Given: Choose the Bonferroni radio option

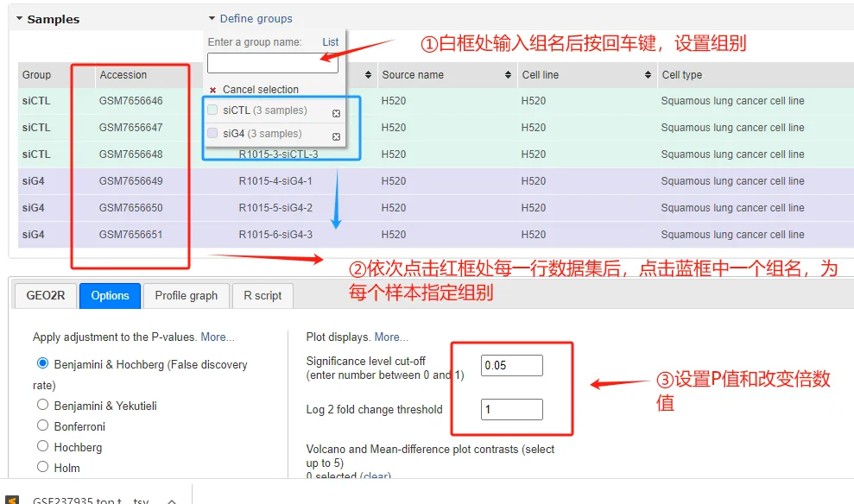Looking at the screenshot, I should 42,425.
